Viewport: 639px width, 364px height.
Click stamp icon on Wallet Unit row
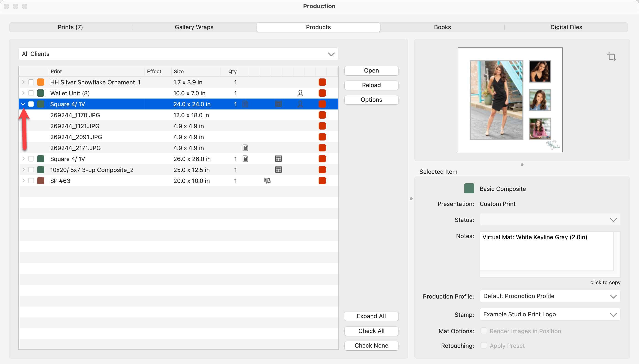(300, 93)
